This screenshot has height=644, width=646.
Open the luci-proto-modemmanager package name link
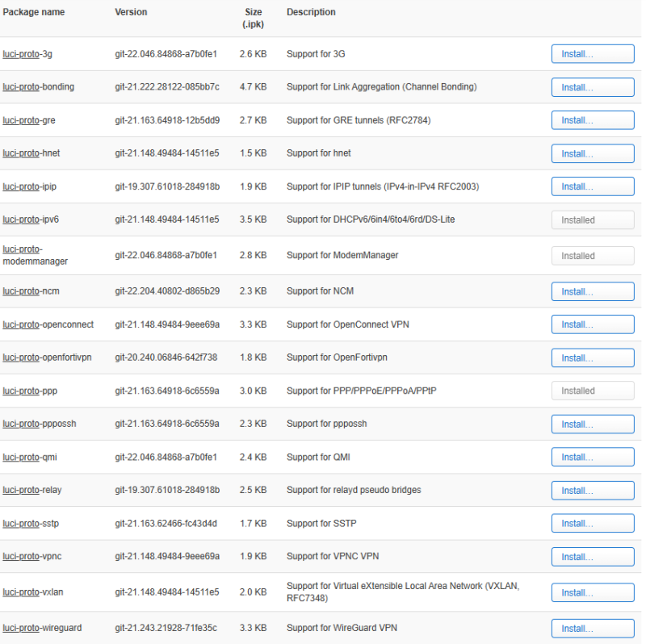(x=35, y=255)
